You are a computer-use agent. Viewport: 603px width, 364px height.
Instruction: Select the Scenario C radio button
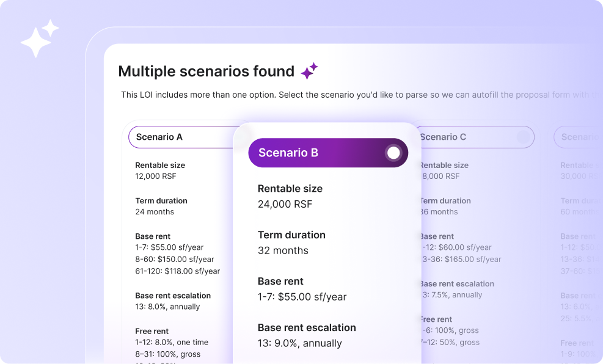coord(523,137)
